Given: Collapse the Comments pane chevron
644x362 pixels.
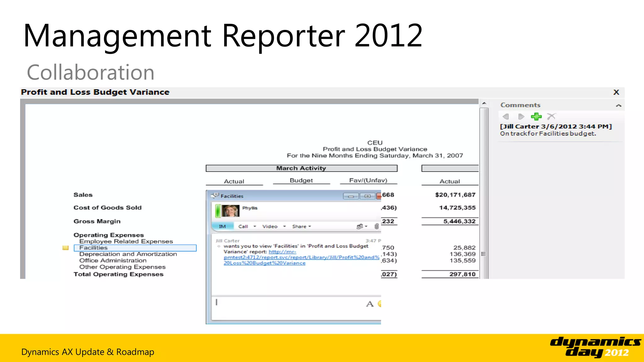Looking at the screenshot, I should 619,106.
